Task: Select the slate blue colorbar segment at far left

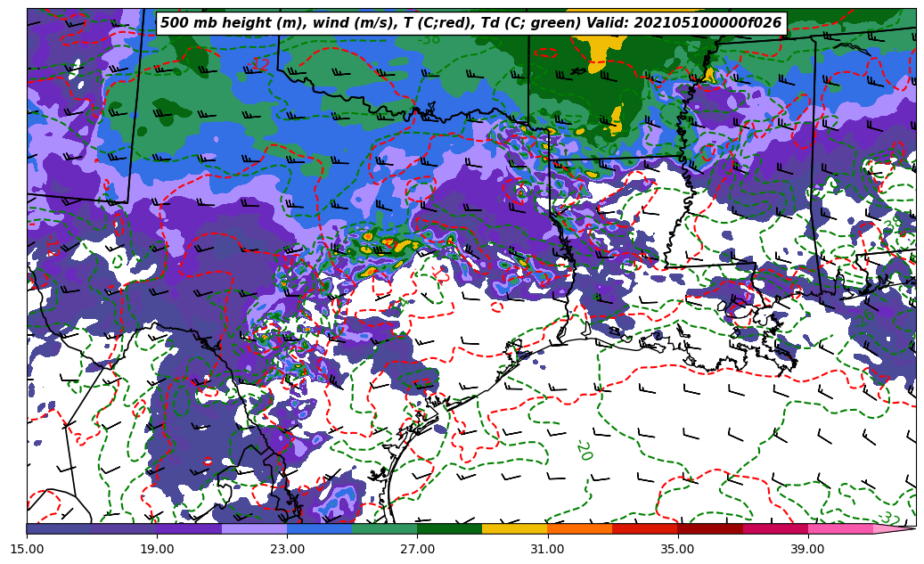Action: click(59, 528)
